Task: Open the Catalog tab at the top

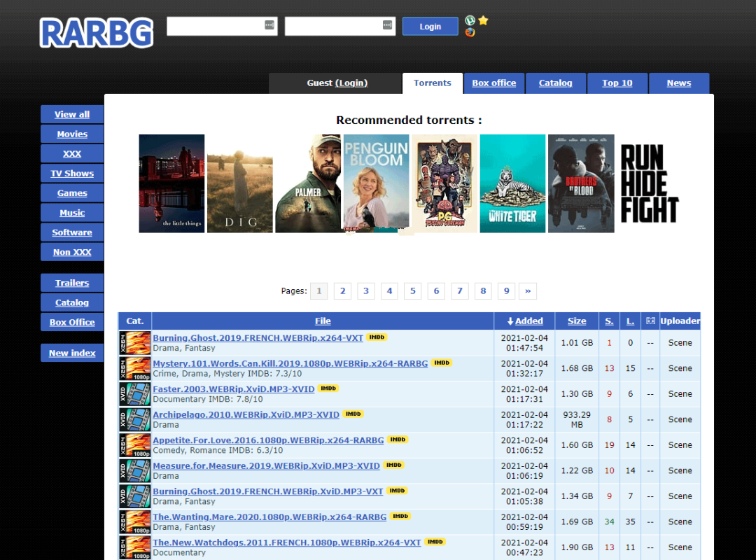Action: pyautogui.click(x=555, y=83)
